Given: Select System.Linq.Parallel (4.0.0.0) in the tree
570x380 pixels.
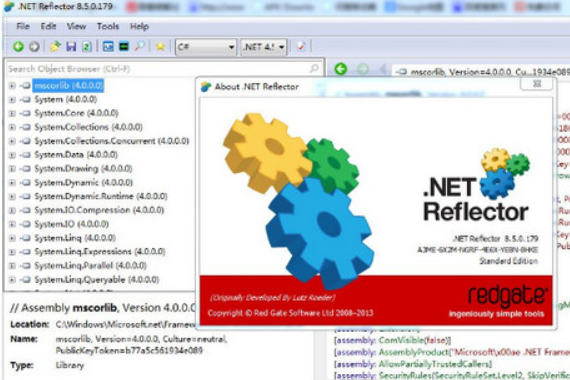Looking at the screenshot, I should [x=91, y=266].
